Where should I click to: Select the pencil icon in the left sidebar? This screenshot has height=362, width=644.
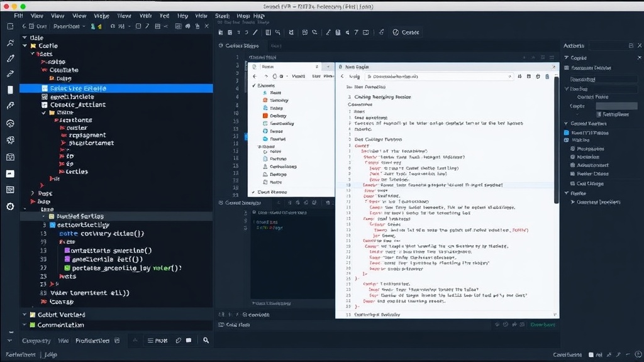[x=10, y=58]
